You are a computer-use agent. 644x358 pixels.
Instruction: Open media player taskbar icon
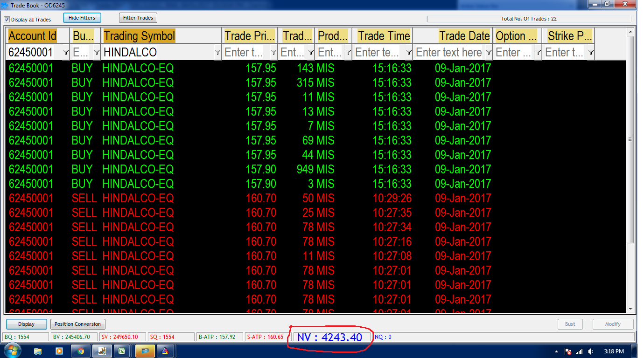(59, 351)
